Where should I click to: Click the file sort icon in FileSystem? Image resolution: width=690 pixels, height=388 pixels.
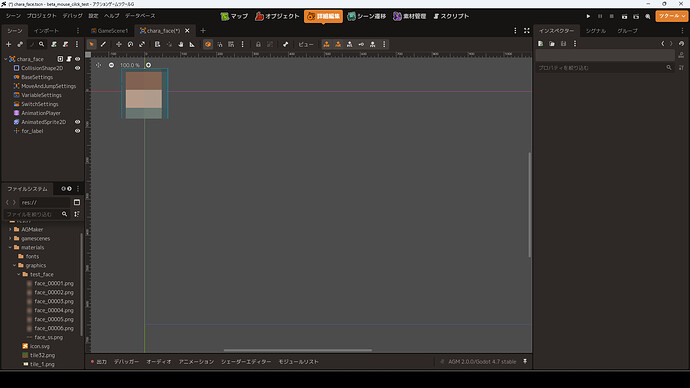coord(77,214)
